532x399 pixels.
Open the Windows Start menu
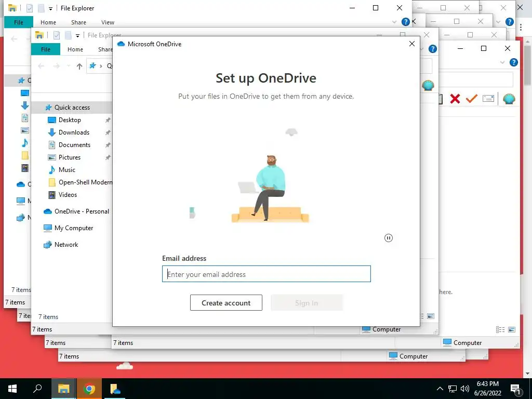coord(12,389)
